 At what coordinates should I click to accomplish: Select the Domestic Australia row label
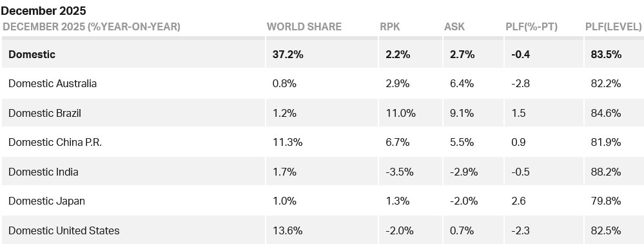click(x=53, y=83)
